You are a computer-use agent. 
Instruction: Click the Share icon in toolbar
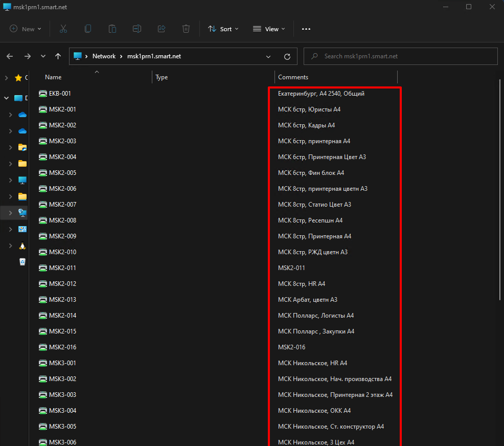point(162,29)
